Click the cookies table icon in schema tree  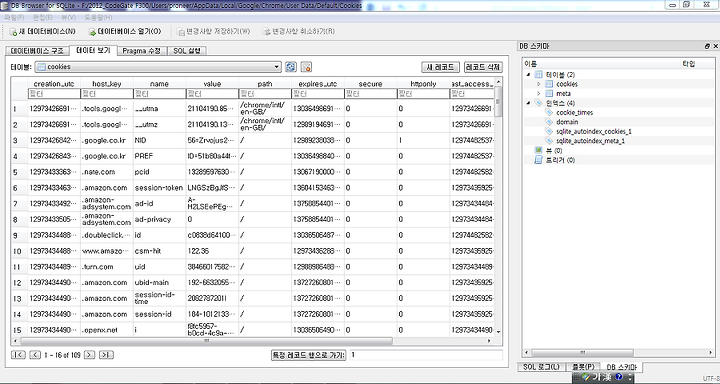pyautogui.click(x=549, y=84)
